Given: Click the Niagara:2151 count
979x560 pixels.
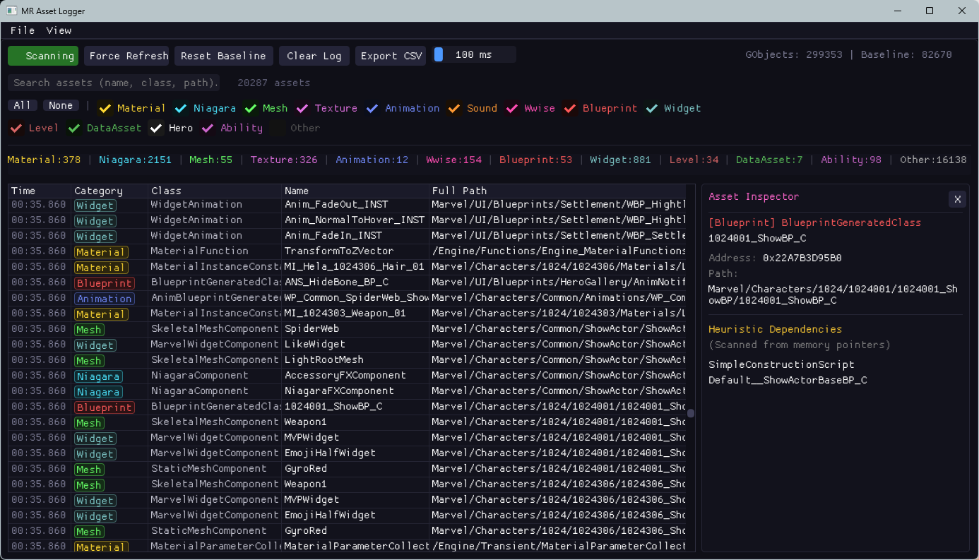Looking at the screenshot, I should point(135,160).
